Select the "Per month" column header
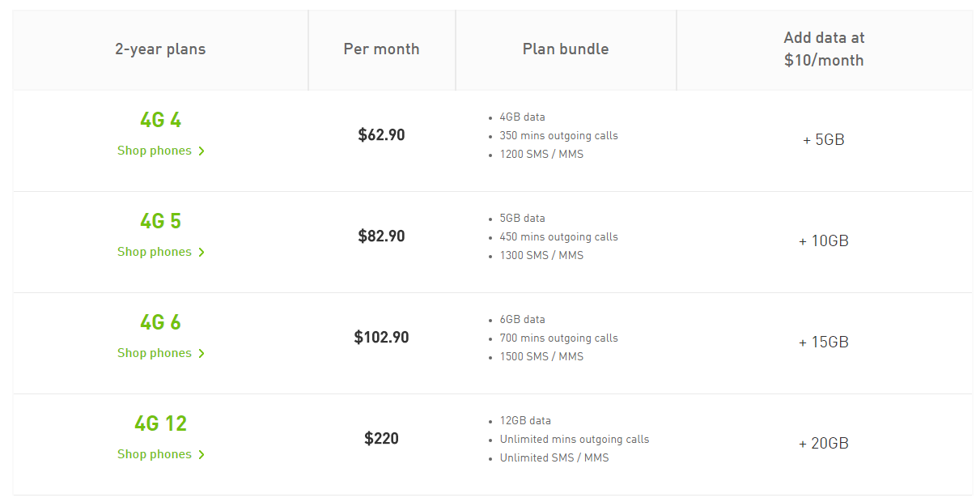The image size is (980, 502). pyautogui.click(x=381, y=49)
